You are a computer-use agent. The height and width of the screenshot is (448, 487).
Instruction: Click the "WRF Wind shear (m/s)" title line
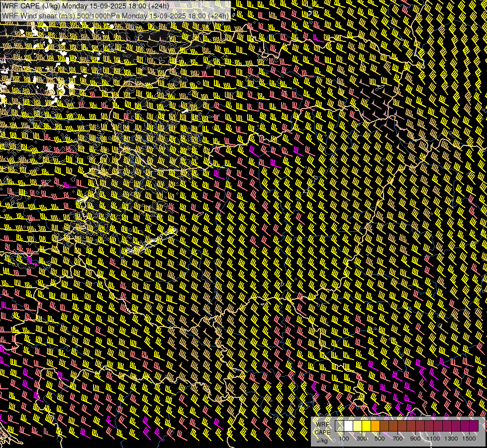coord(115,16)
